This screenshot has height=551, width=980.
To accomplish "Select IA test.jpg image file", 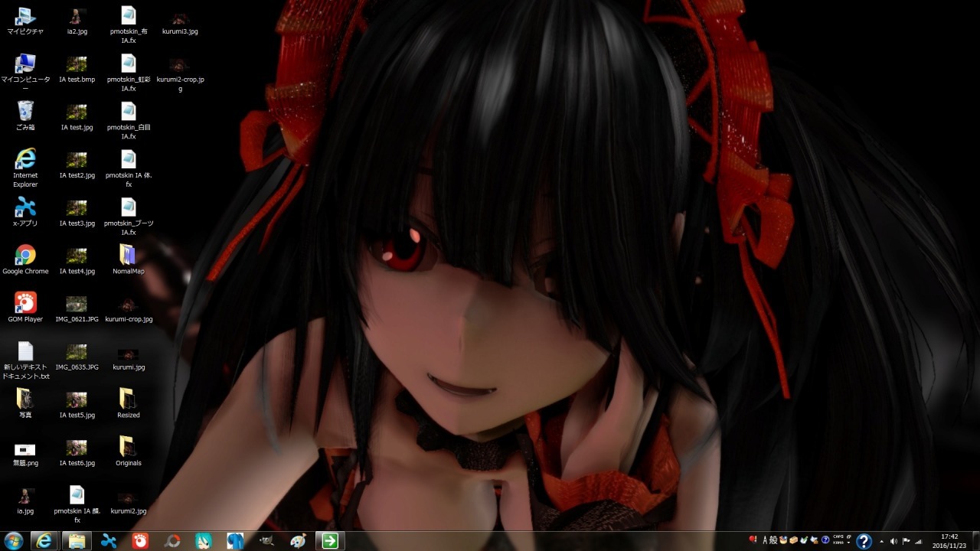I will point(77,116).
